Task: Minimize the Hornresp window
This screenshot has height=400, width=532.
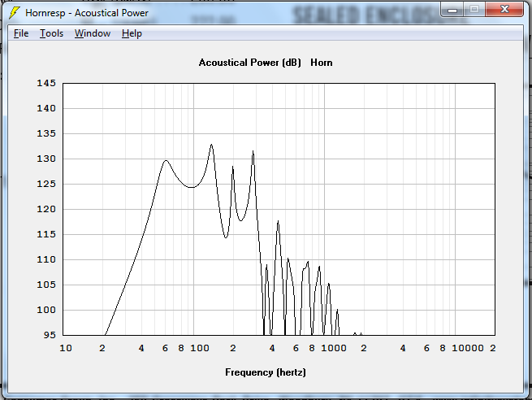Action: tap(452, 10)
